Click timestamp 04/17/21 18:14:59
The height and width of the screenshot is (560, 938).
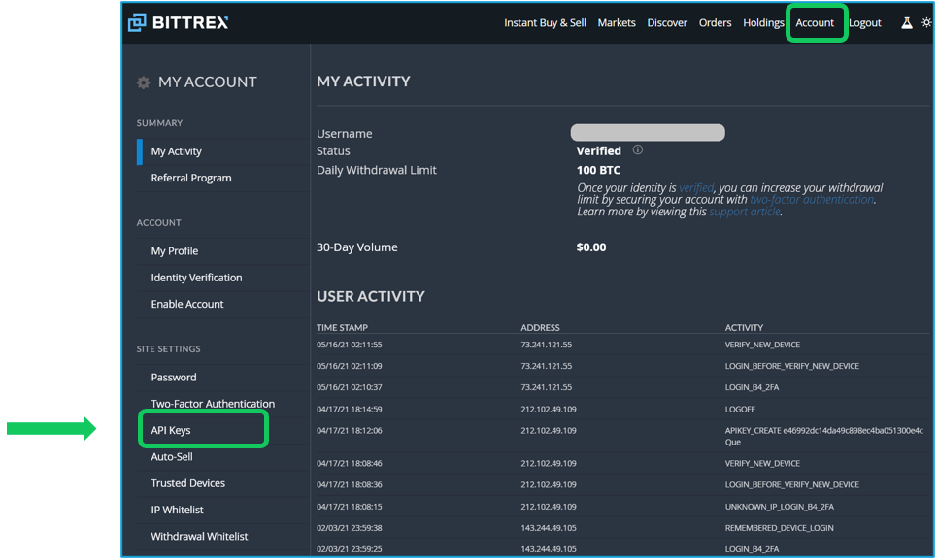[350, 410]
